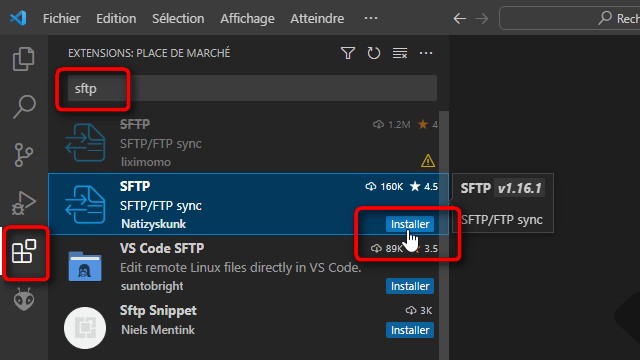Open the PlatformIO alien icon

(x=24, y=299)
